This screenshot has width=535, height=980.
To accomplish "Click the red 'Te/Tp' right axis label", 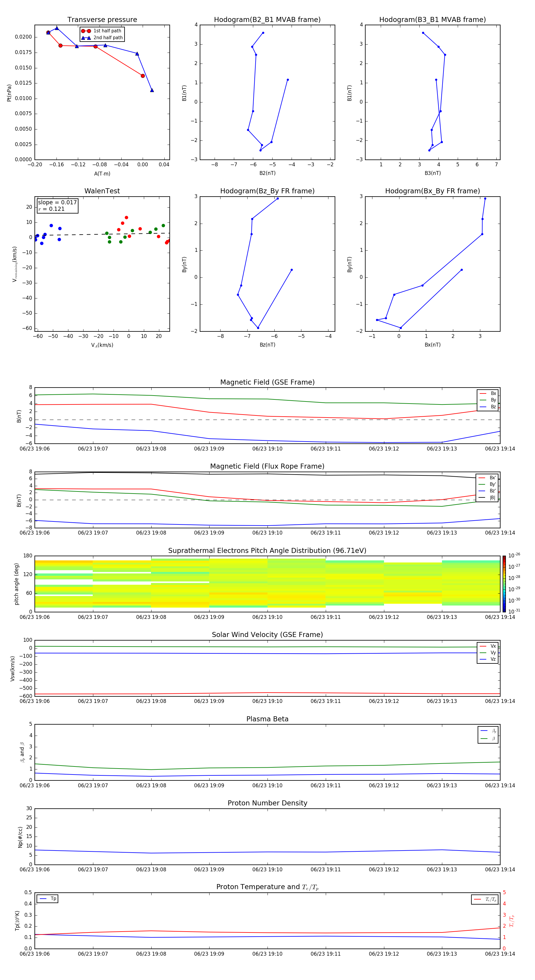I will [512, 921].
